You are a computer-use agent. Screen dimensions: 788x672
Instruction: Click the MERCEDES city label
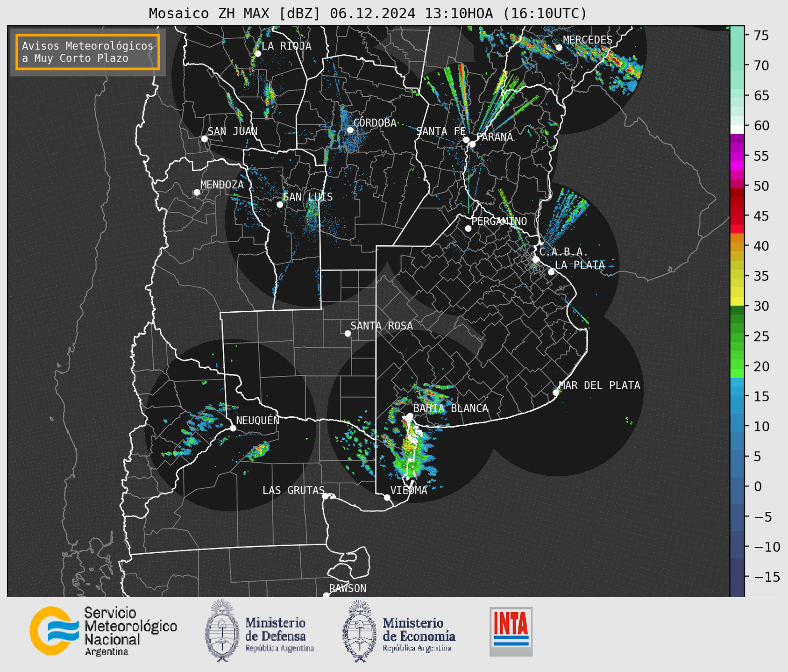(x=588, y=40)
